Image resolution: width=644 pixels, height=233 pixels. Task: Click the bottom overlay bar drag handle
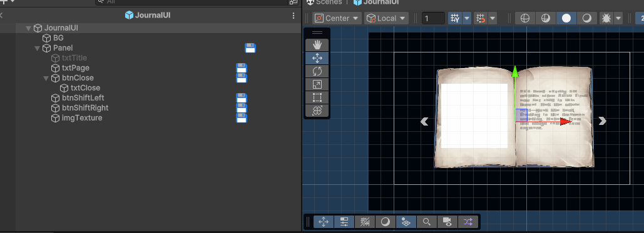[x=308, y=222]
